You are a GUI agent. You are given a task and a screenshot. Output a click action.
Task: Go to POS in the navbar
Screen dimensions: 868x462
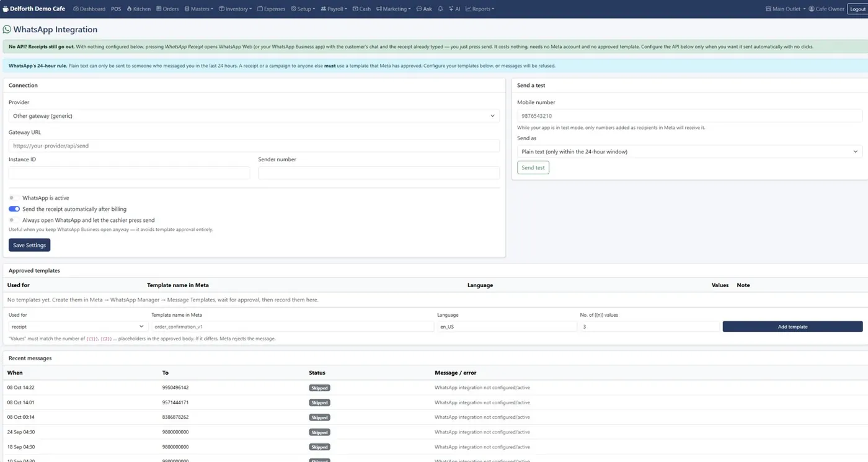116,9
